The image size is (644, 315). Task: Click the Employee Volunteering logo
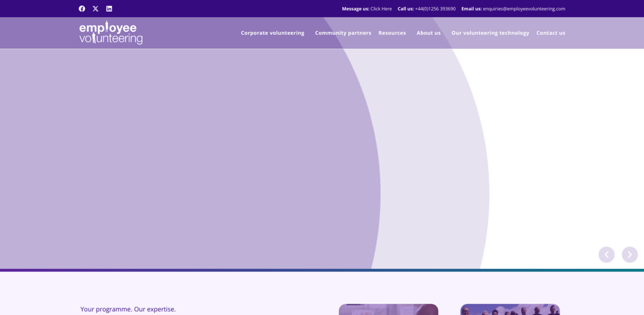click(x=111, y=33)
